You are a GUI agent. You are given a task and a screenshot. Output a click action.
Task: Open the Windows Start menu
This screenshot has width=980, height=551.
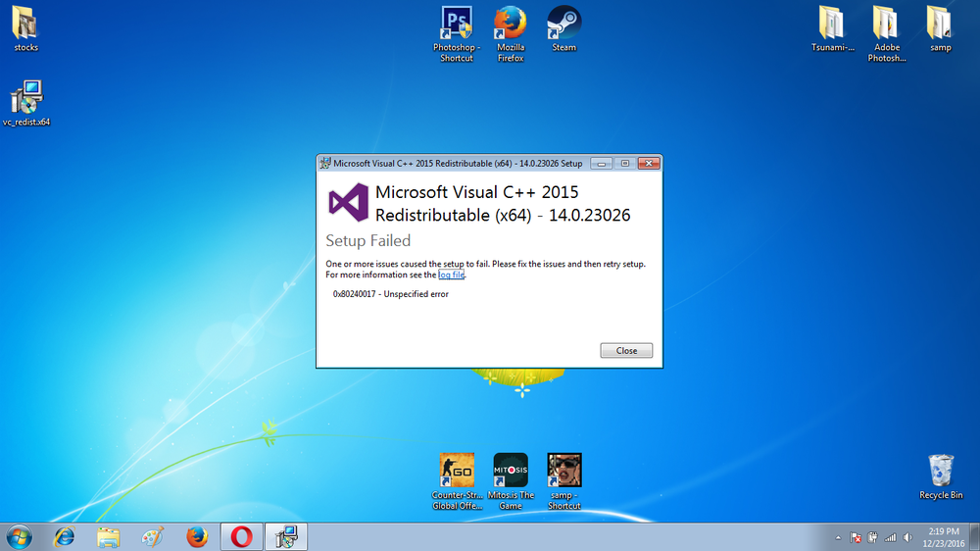click(x=20, y=537)
